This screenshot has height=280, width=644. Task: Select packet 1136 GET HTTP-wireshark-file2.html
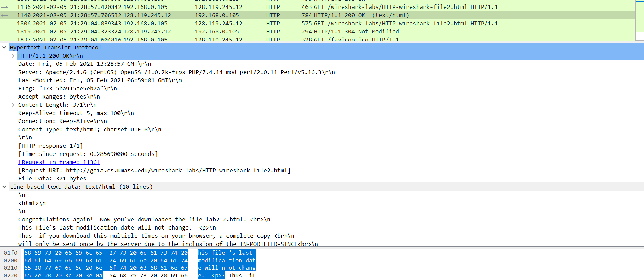coord(318,7)
